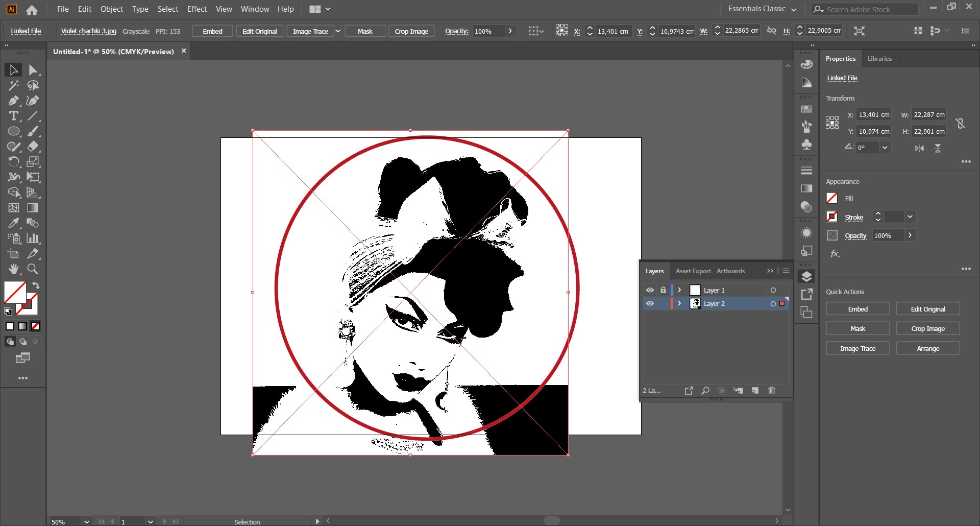Select the Shape Builder tool
Viewport: 980px width, 526px height.
pos(13,193)
